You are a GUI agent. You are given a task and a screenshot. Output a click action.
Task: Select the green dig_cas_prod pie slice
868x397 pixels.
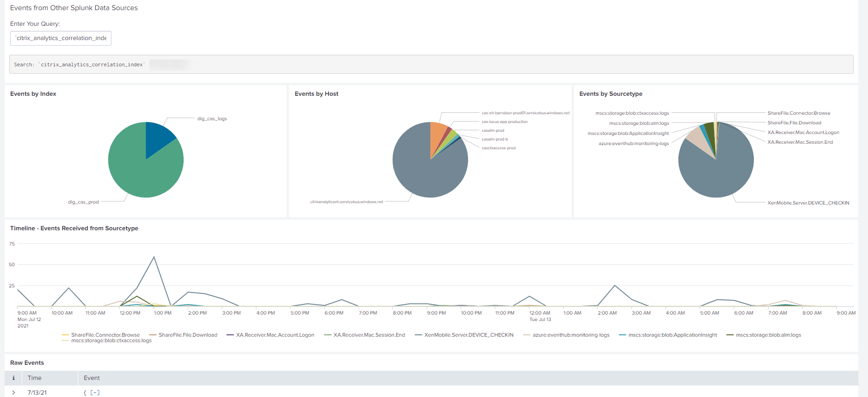tap(138, 170)
